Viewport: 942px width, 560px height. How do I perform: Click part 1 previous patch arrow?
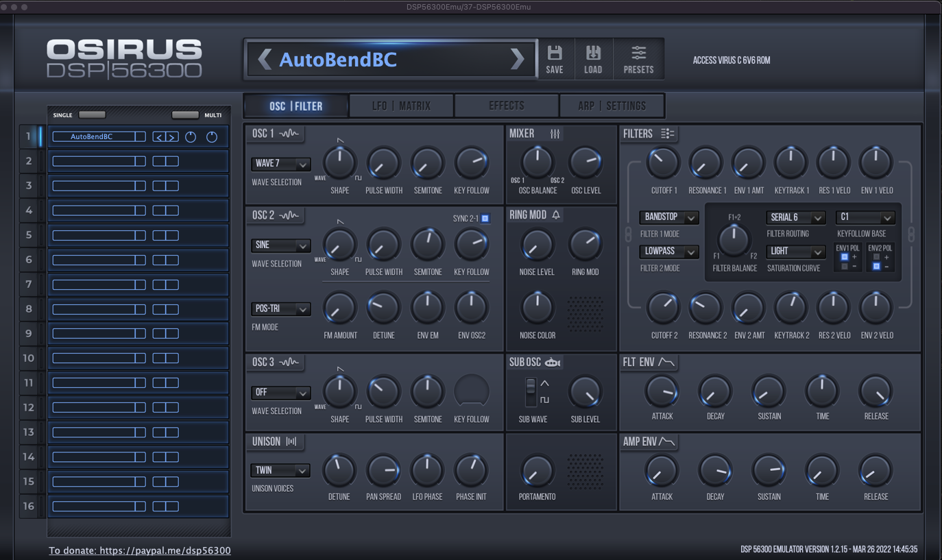pos(159,137)
